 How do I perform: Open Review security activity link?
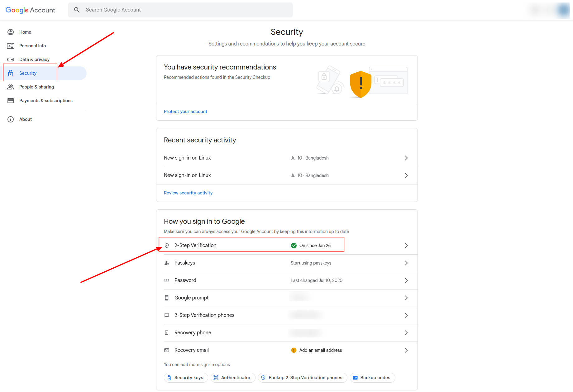point(188,193)
